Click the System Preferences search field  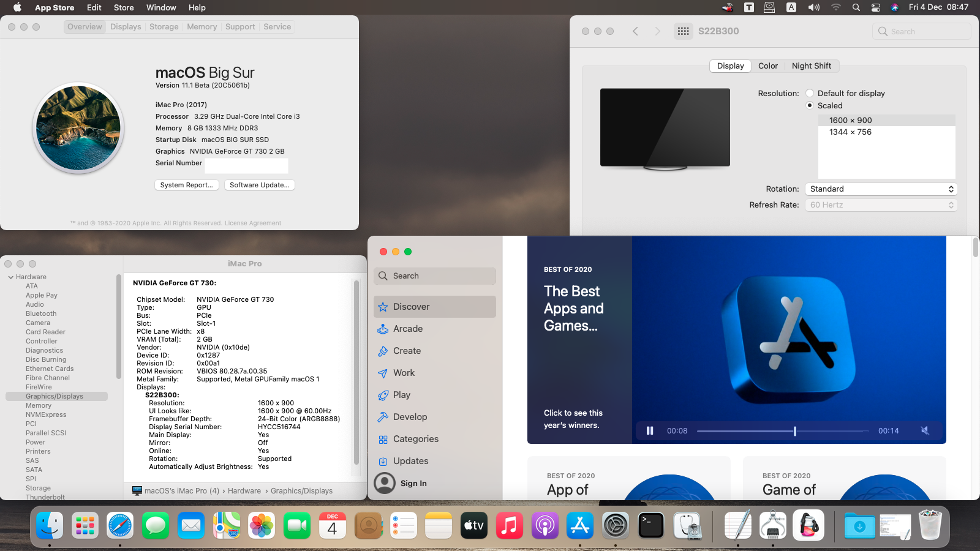[x=922, y=31]
